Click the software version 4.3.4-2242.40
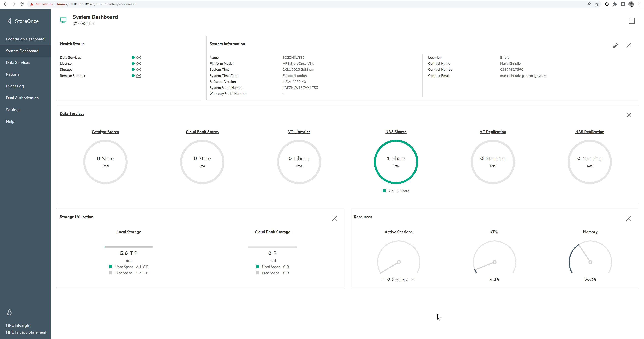The image size is (644, 339). [294, 82]
